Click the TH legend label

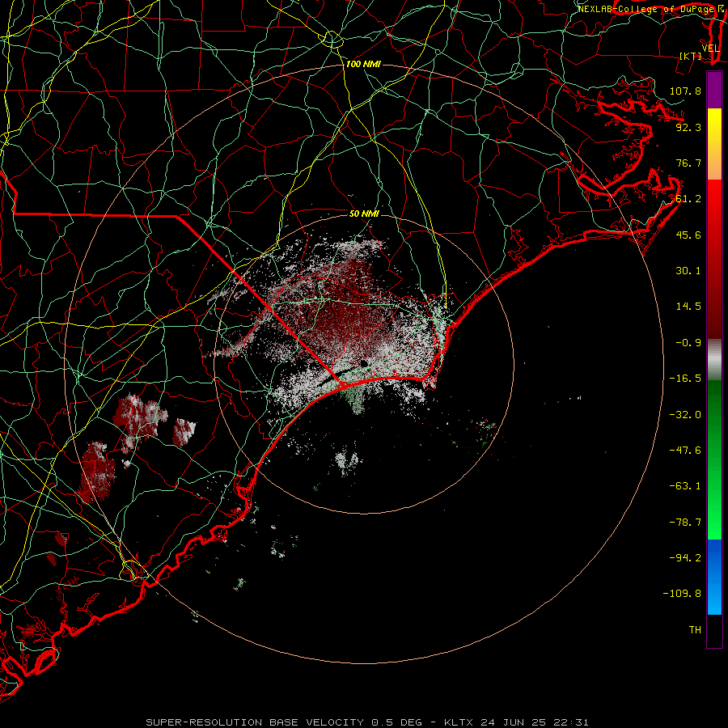[x=695, y=630]
